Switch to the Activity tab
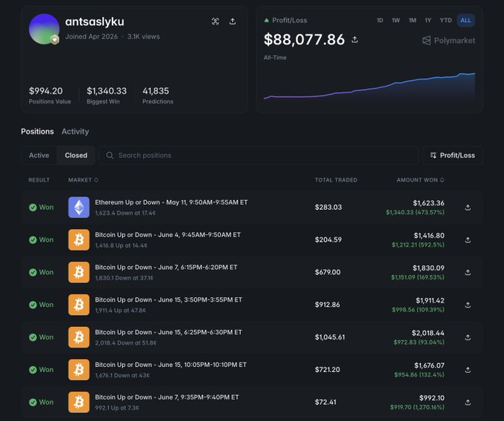Image resolution: width=504 pixels, height=421 pixels. (x=75, y=131)
